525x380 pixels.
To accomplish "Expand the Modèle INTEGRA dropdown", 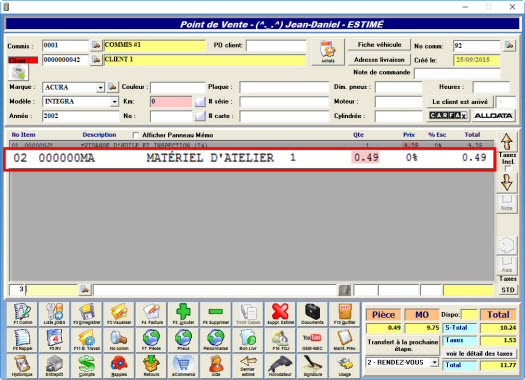I will click(115, 101).
